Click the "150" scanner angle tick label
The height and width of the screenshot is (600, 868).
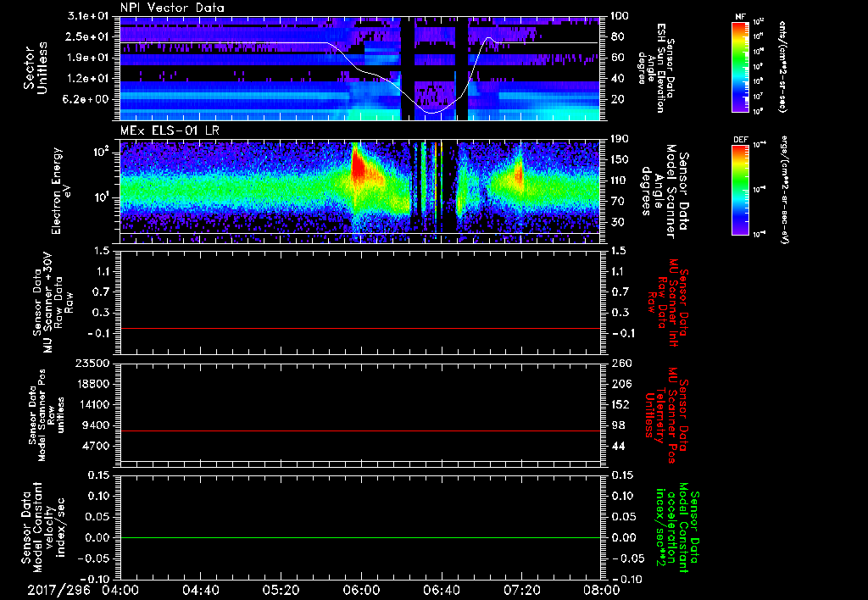coord(620,159)
